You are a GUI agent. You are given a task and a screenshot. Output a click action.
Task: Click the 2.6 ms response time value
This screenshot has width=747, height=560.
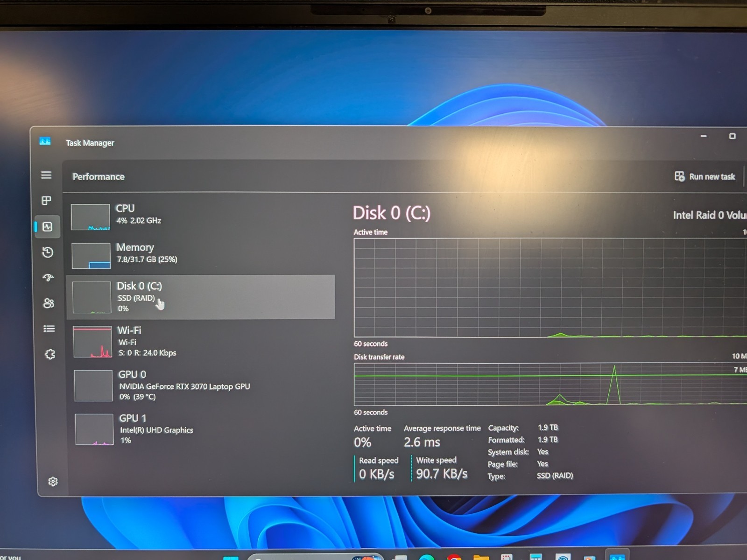click(x=422, y=442)
